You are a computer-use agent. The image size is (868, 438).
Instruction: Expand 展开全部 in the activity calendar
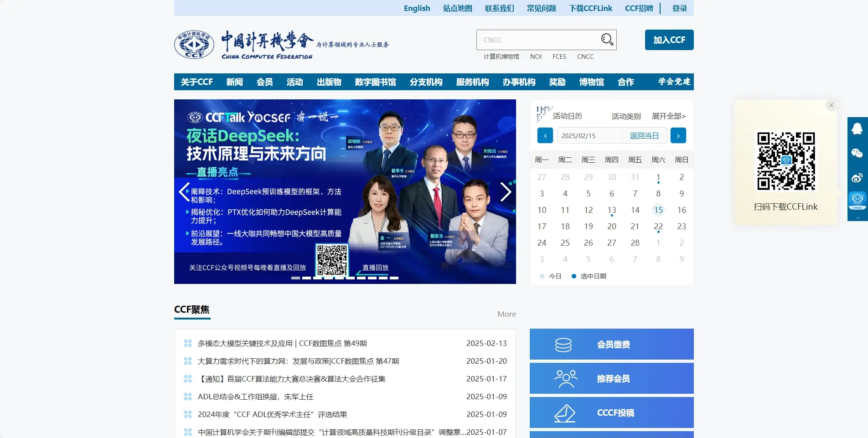667,116
